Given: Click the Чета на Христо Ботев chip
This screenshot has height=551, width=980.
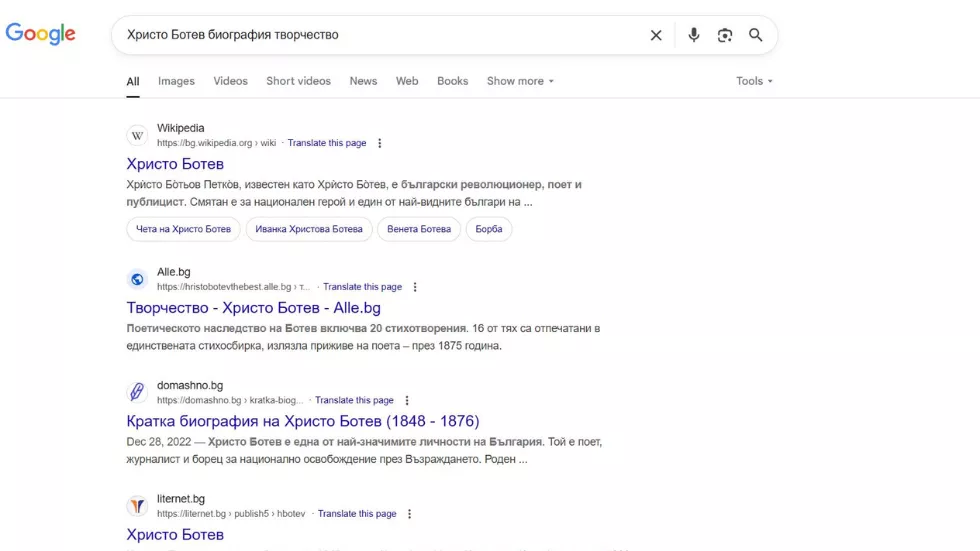Looking at the screenshot, I should [183, 229].
